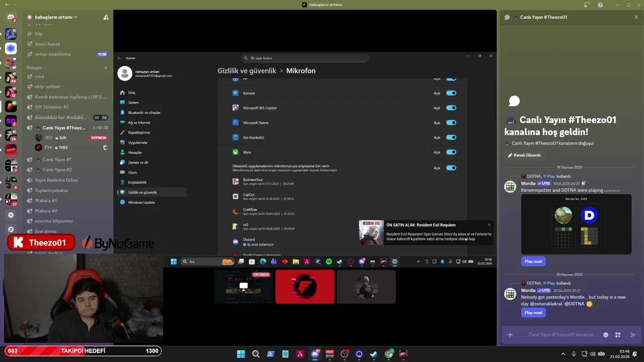The width and height of the screenshot is (644, 362).
Task: Click Play now! under the 20.06 Wordle message
Action: click(x=533, y=313)
